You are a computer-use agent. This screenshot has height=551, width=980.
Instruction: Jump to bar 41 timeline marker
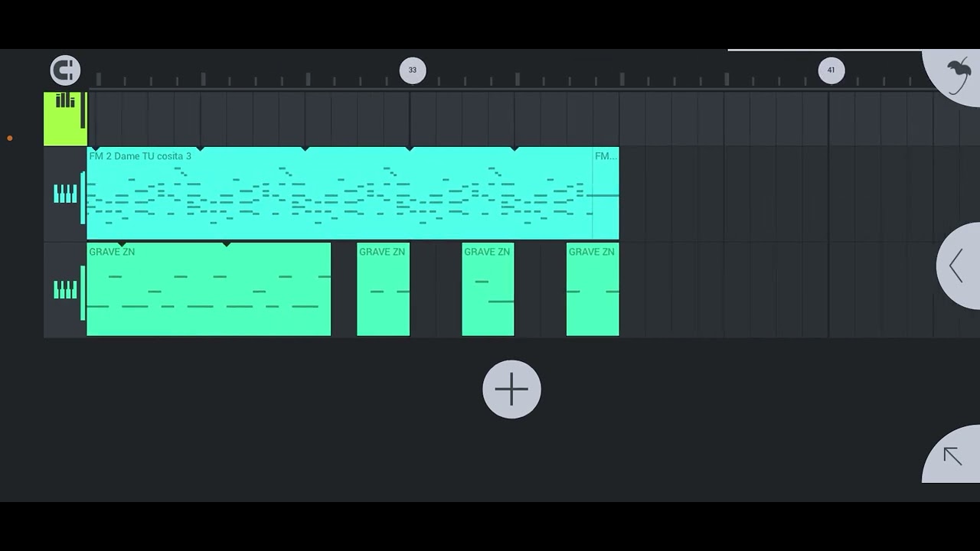831,70
